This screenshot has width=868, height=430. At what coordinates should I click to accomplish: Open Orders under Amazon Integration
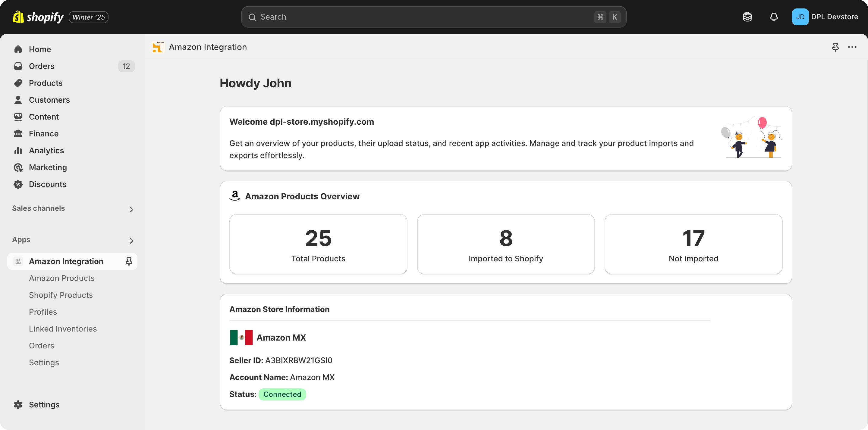click(x=42, y=345)
